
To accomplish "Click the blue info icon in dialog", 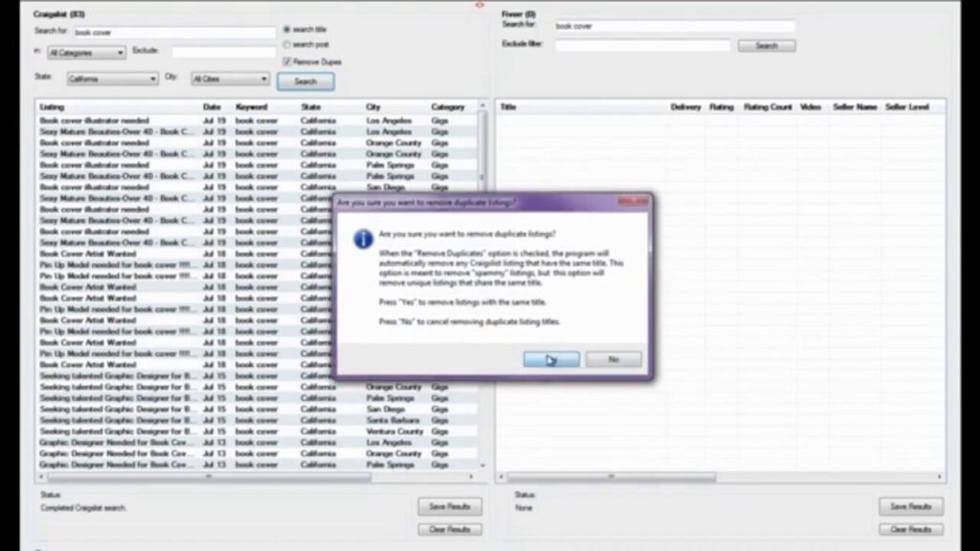I will click(x=364, y=239).
